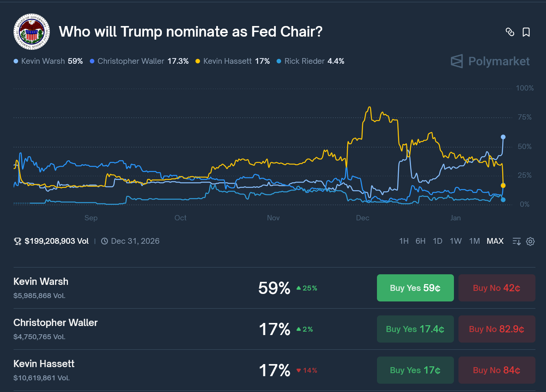The image size is (546, 392).
Task: Toggle Kevin Warsh's line in the legend
Action: [x=43, y=61]
